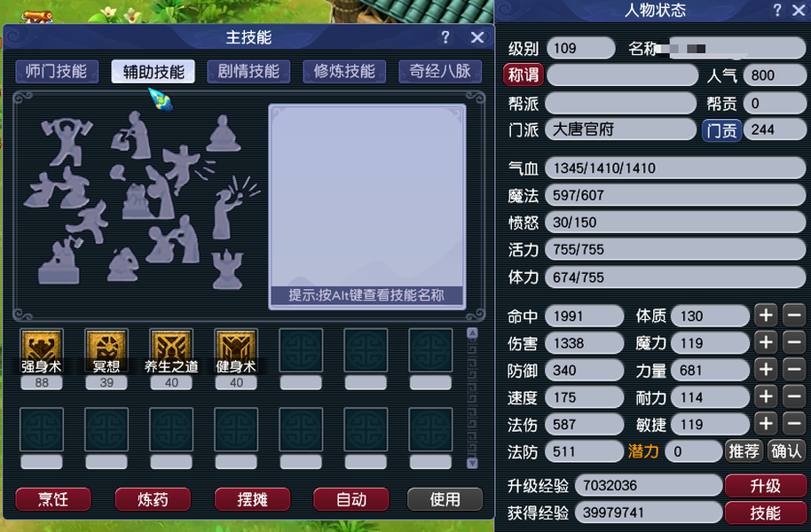This screenshot has height=532, width=811.
Task: Select the 强身术 skill icon
Action: [42, 346]
